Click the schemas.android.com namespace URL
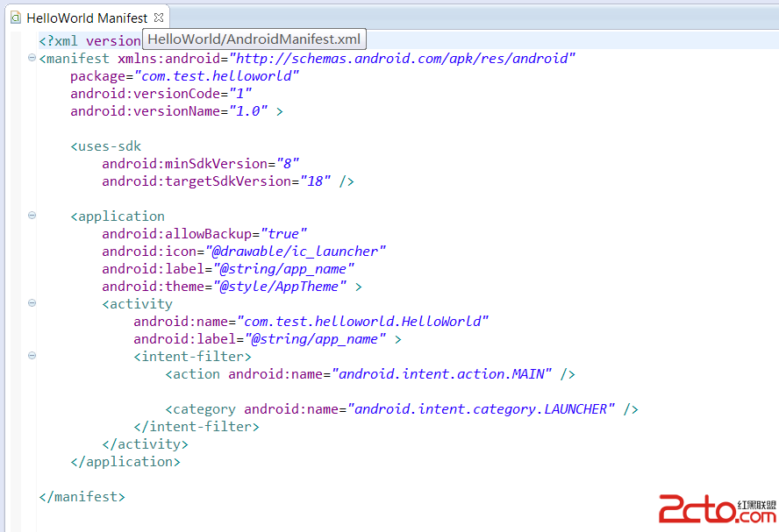 pos(402,59)
